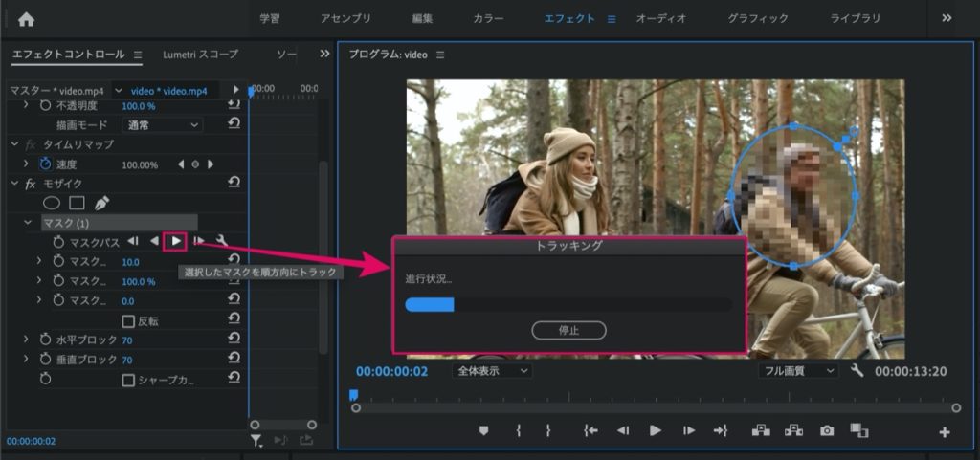This screenshot has width=980, height=460.
Task: Click the Extract button
Action: (x=794, y=430)
